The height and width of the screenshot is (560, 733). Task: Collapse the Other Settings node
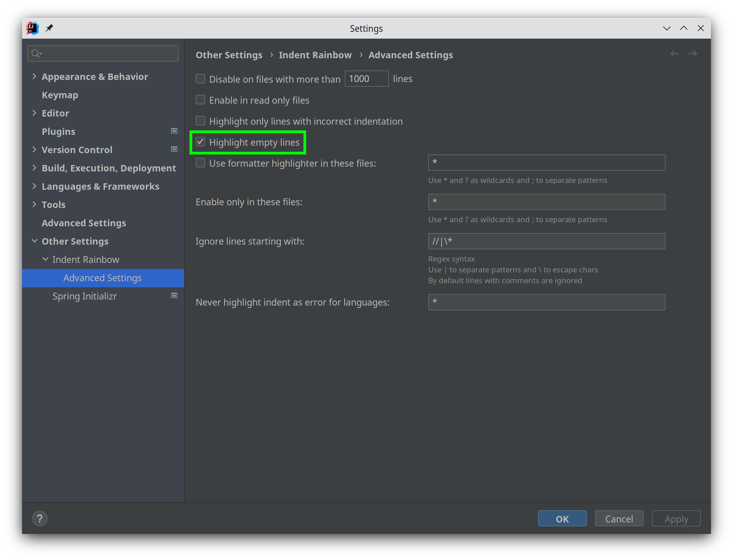click(34, 241)
